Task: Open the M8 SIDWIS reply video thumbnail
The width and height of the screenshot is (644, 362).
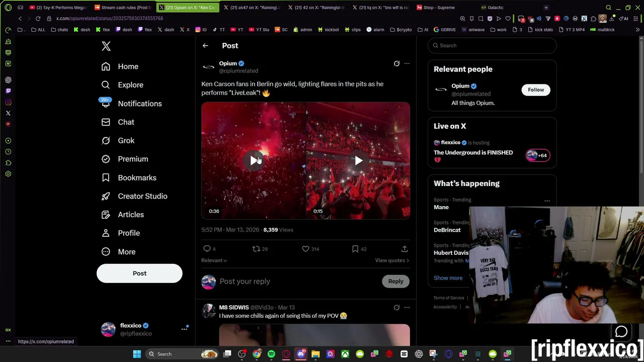Action: pyautogui.click(x=314, y=335)
